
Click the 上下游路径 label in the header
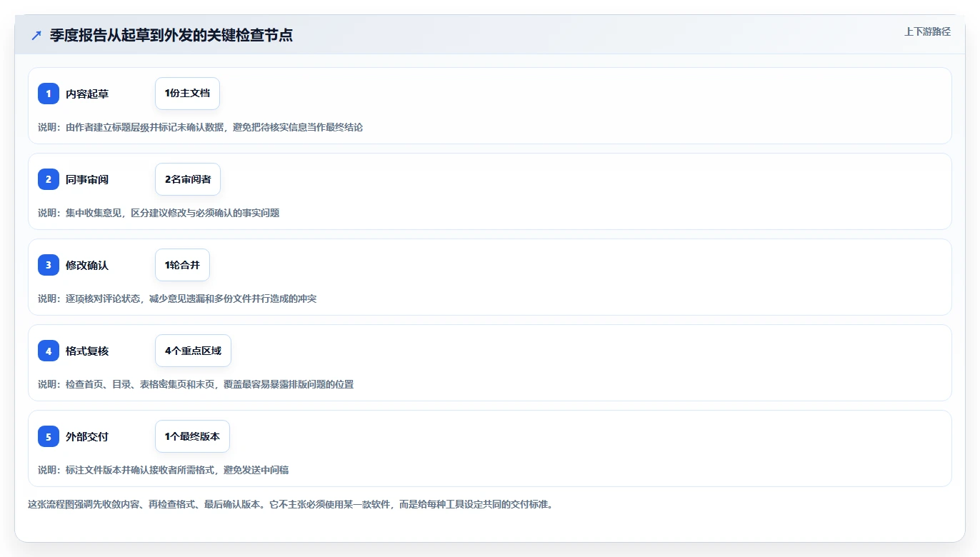927,31
